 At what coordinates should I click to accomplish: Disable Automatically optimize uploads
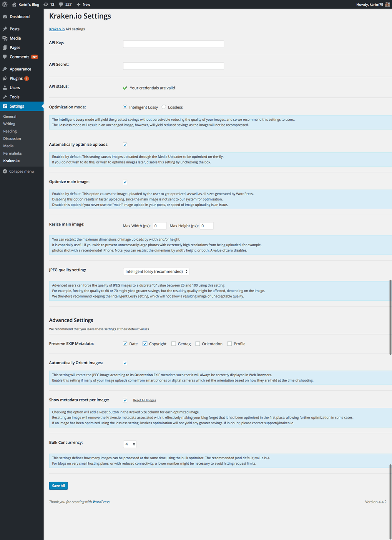point(125,145)
